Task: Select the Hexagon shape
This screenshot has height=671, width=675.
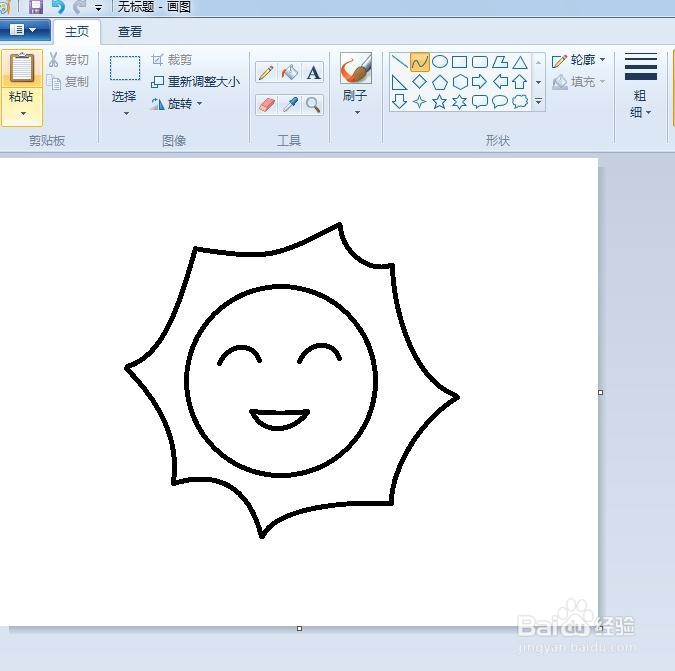Action: pos(459,82)
